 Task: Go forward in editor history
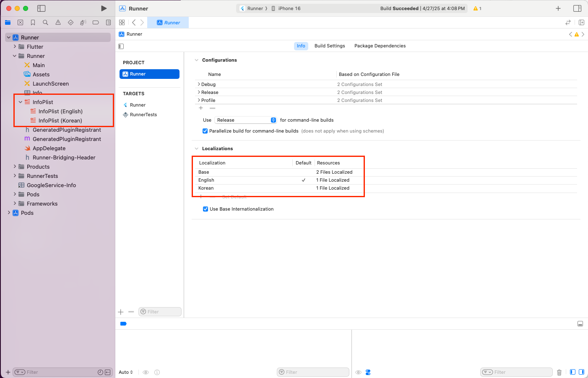142,23
